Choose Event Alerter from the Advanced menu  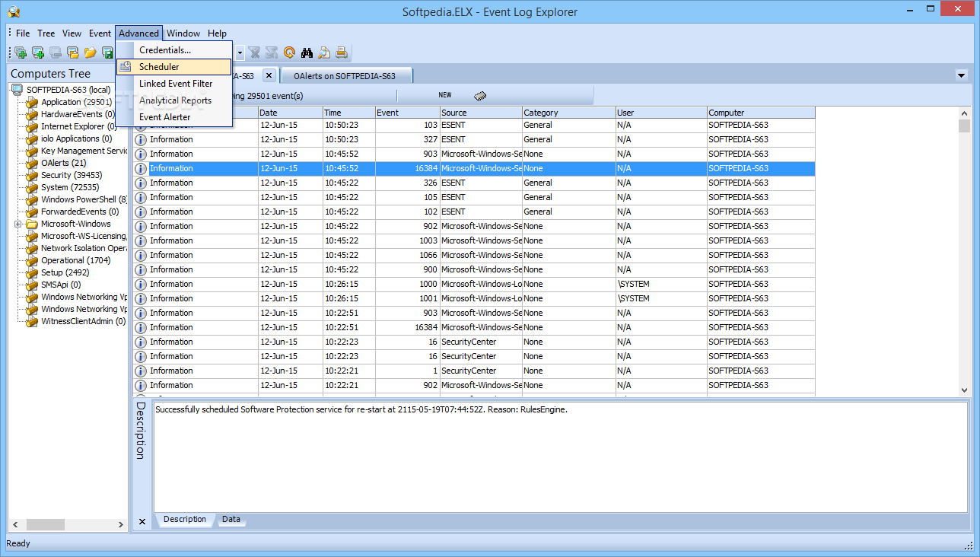(174, 117)
